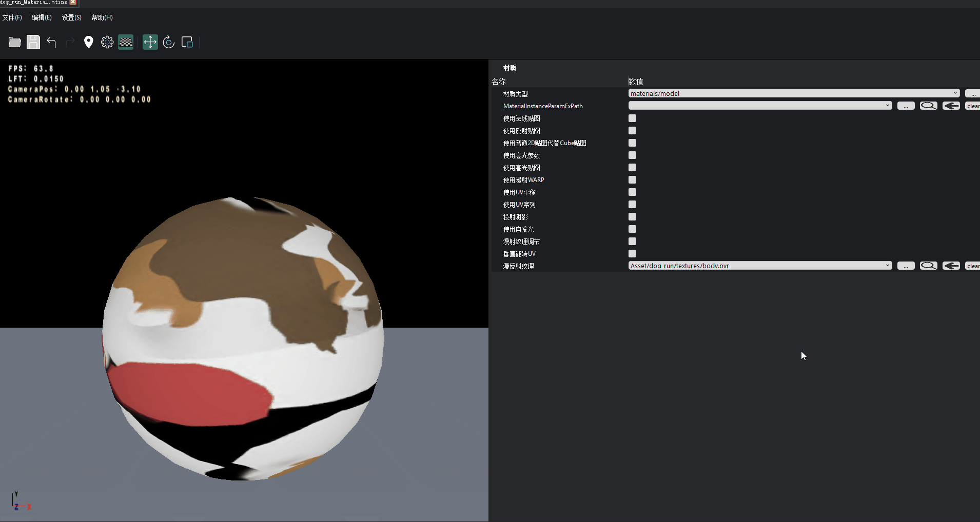Check the 垂直翻转UV option
The image size is (980, 522).
632,254
